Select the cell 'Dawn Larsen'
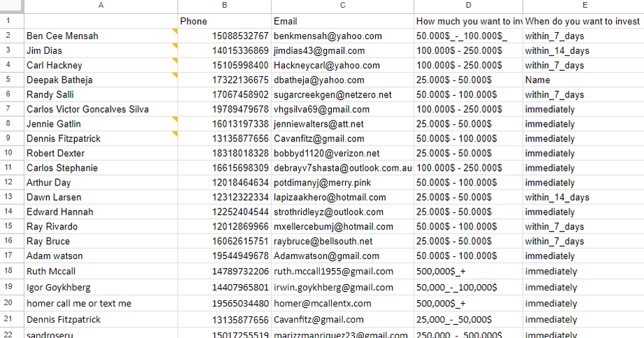644x338 pixels. point(101,197)
